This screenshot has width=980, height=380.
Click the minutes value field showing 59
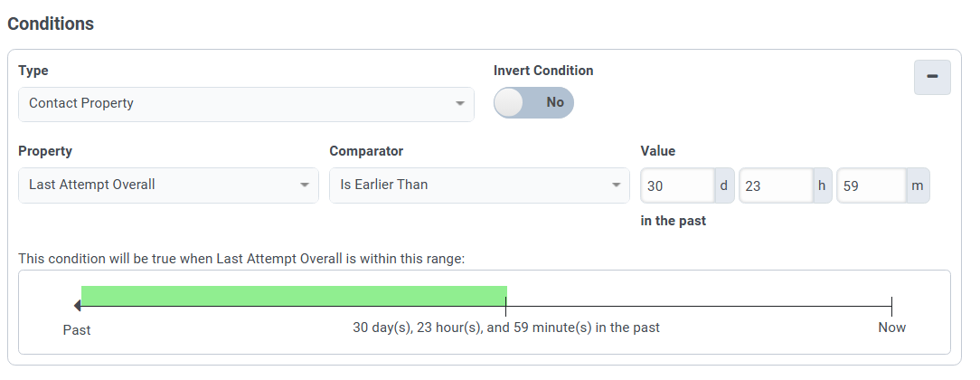click(872, 185)
